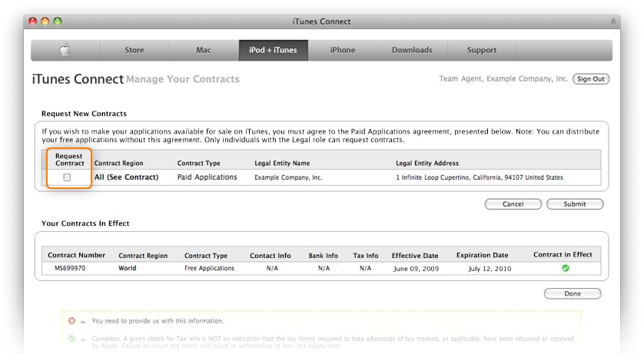Tick the Request Contract checkbox for Paid Applications
Viewport: 644px width, 354px height.
tap(67, 177)
